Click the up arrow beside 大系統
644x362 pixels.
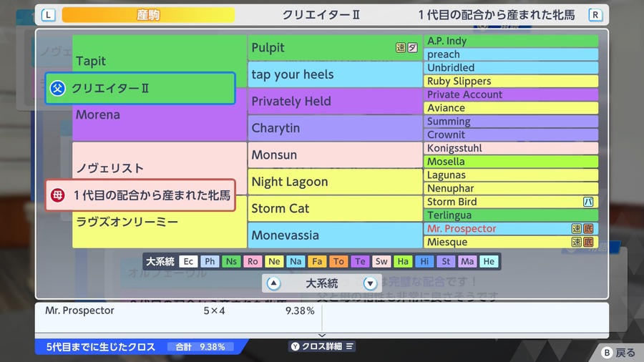point(273,283)
